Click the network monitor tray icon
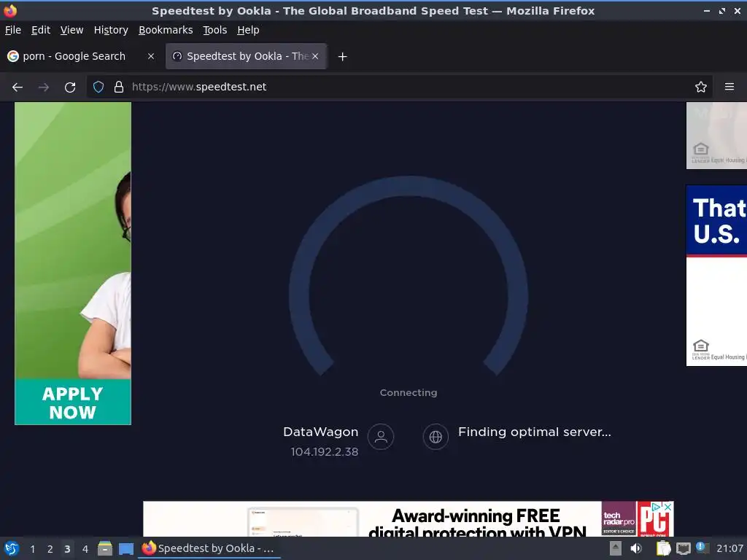The width and height of the screenshot is (747, 560). tap(683, 548)
